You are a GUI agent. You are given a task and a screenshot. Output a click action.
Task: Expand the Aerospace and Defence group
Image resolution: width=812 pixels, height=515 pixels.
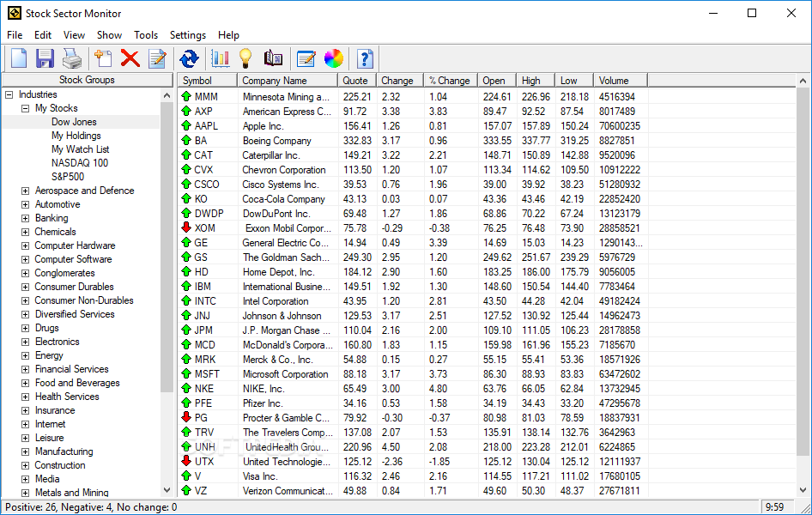click(x=25, y=191)
